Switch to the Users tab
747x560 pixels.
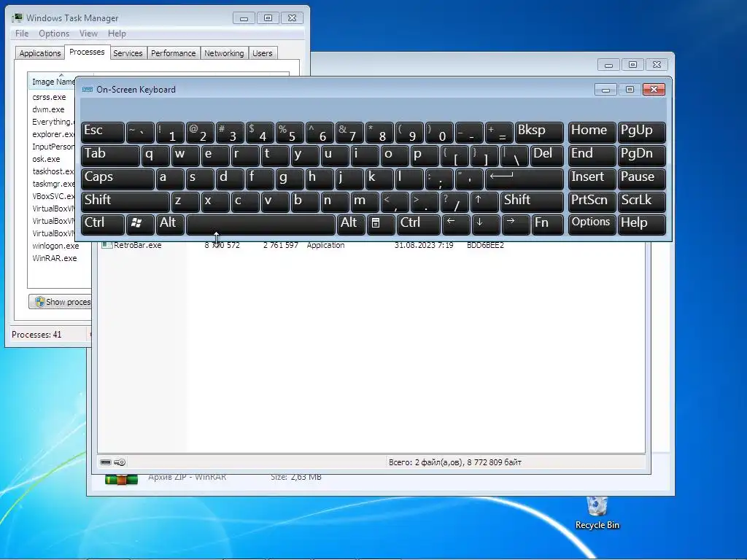263,52
